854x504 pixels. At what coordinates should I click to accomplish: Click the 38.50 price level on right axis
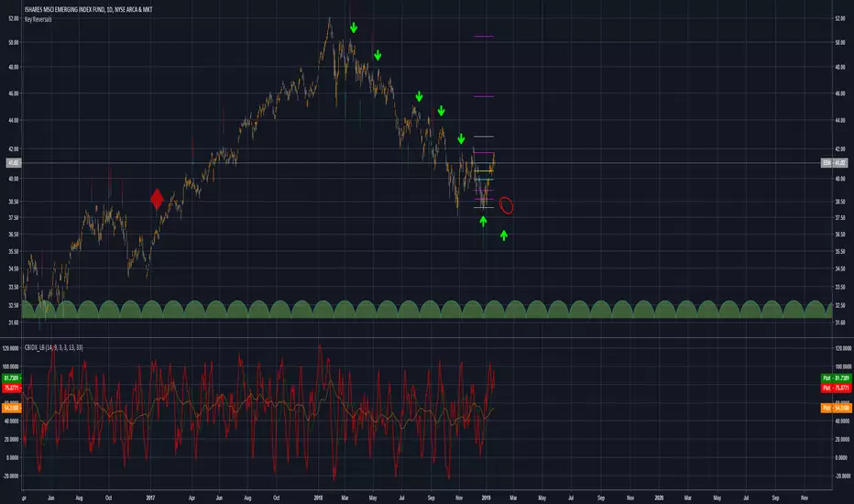(840, 201)
